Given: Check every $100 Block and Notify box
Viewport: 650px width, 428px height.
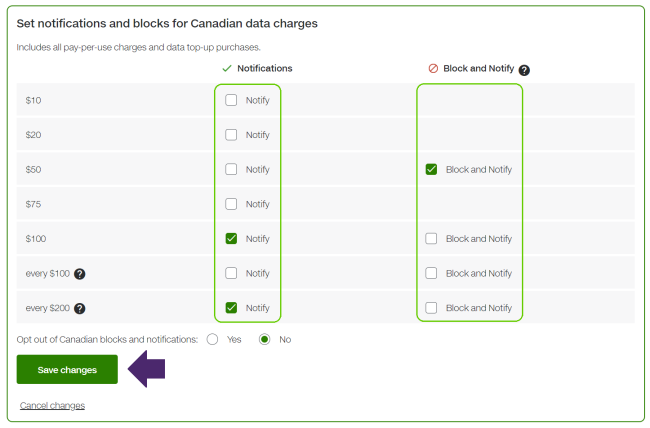Looking at the screenshot, I should point(431,273).
